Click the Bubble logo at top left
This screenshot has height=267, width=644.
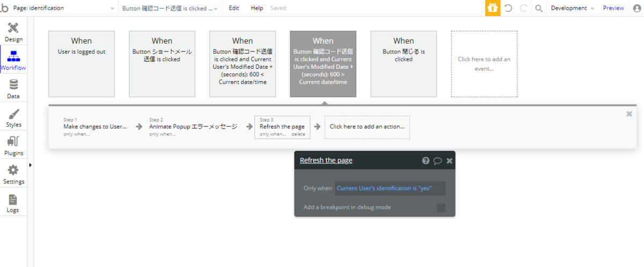click(4, 8)
